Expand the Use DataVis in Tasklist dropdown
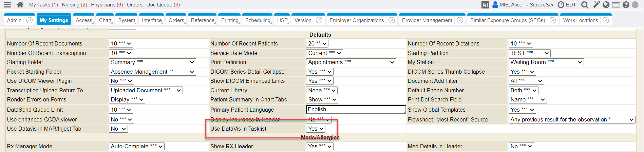 click(316, 129)
